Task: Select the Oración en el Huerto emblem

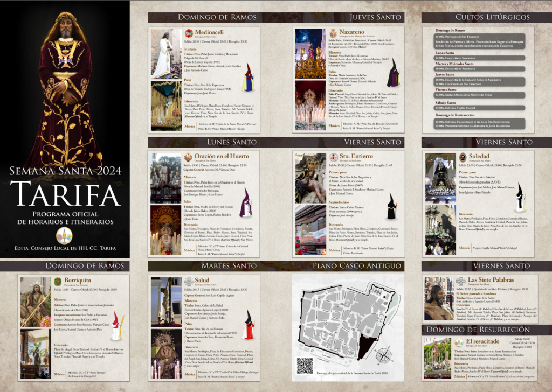Action: point(188,157)
